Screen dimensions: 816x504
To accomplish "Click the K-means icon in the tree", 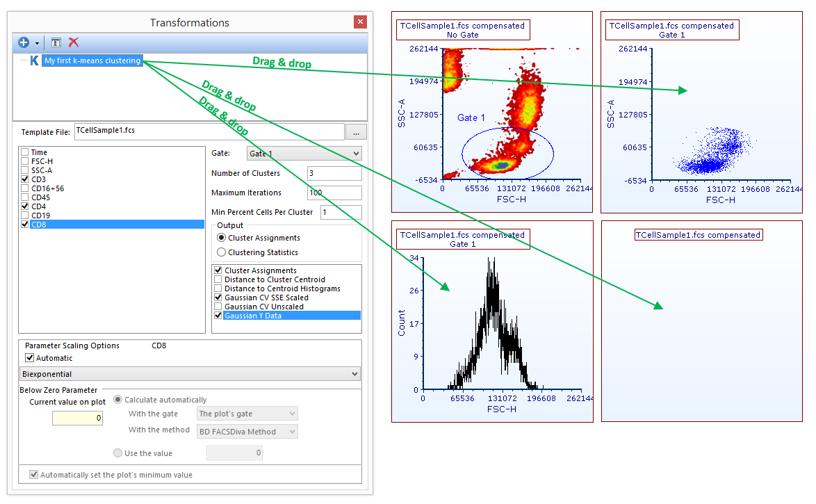I will (34, 61).
